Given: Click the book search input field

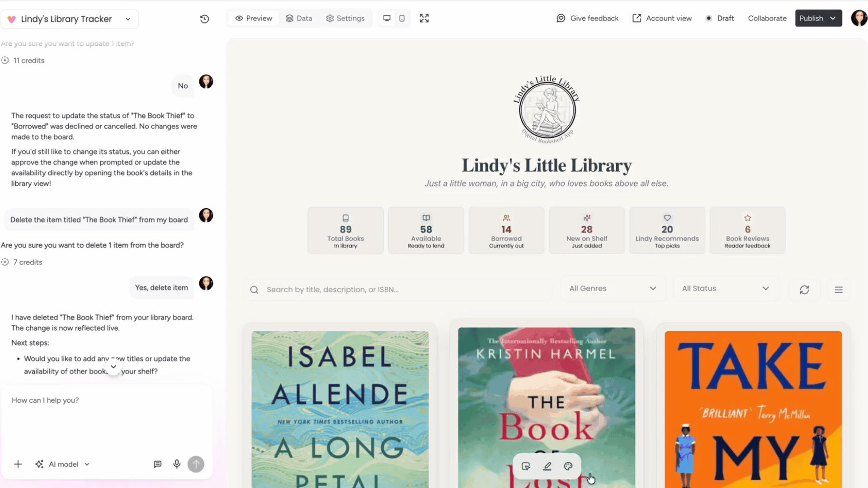Looking at the screenshot, I should [398, 290].
